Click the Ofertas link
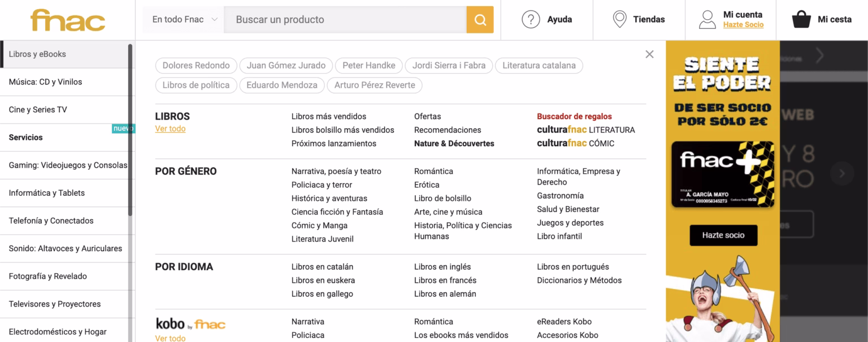The width and height of the screenshot is (868, 342). (x=427, y=116)
